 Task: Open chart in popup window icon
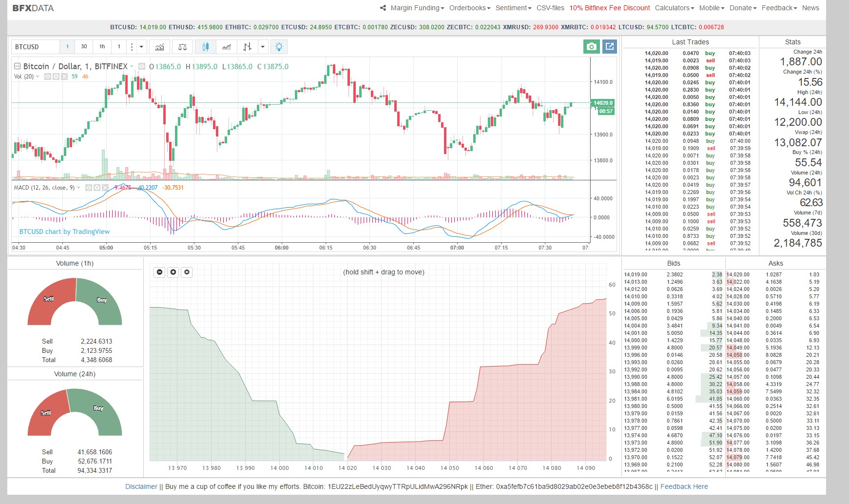[609, 46]
